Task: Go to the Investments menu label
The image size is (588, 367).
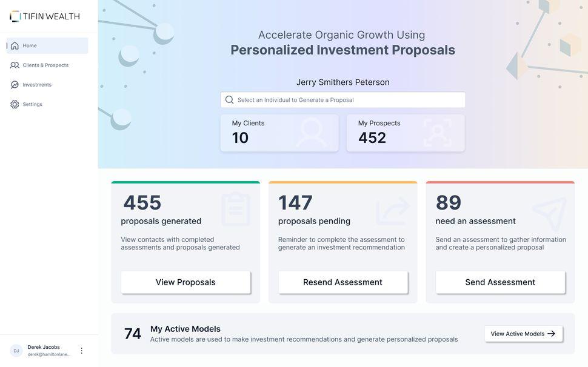Action: point(37,85)
